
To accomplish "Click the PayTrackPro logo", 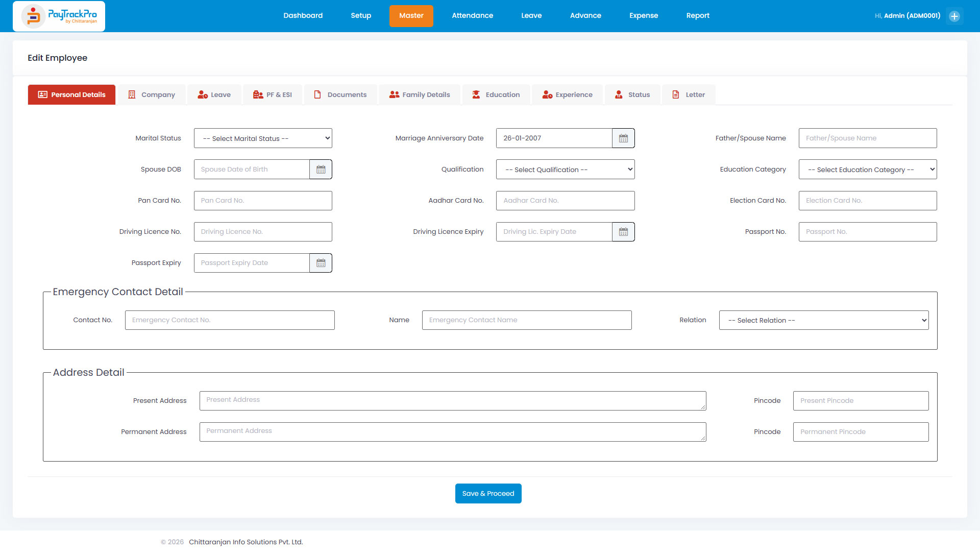I will (59, 16).
